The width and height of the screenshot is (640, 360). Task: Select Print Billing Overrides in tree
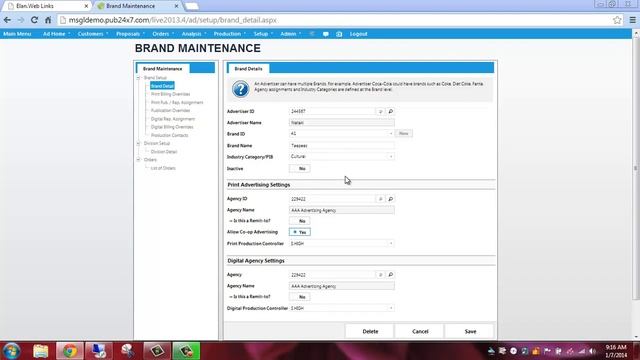170,94
